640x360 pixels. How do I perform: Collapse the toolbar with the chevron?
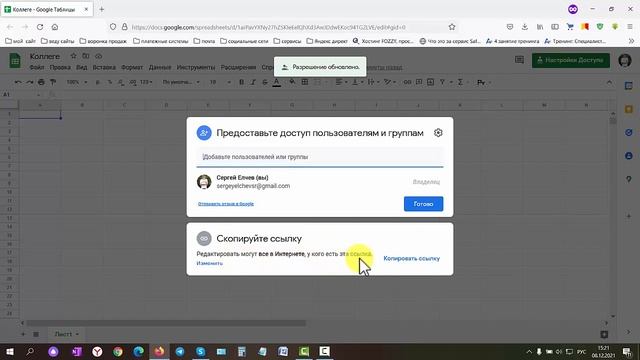609,82
